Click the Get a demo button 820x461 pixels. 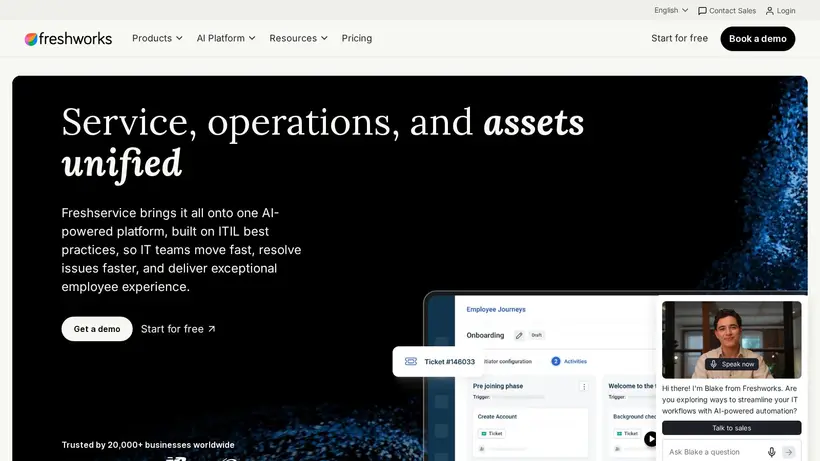97,329
